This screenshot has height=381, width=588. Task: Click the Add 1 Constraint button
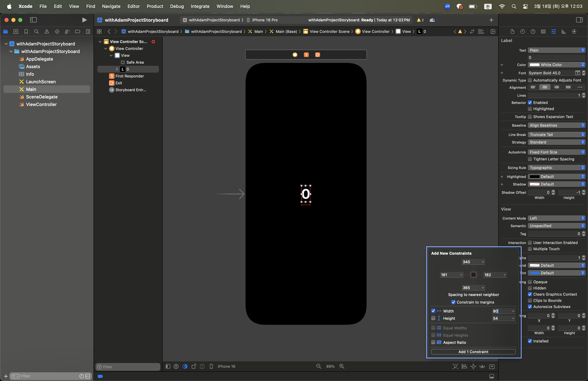(x=473, y=352)
